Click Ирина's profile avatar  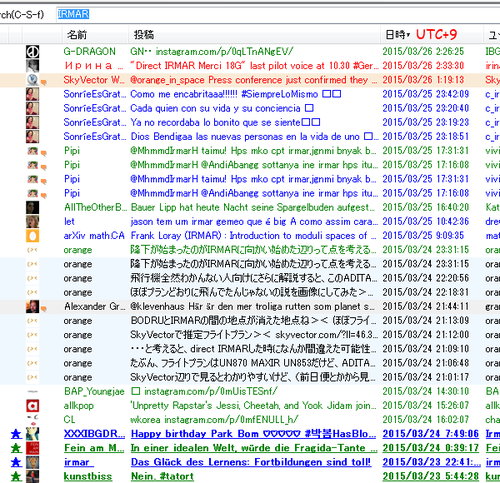click(x=32, y=66)
